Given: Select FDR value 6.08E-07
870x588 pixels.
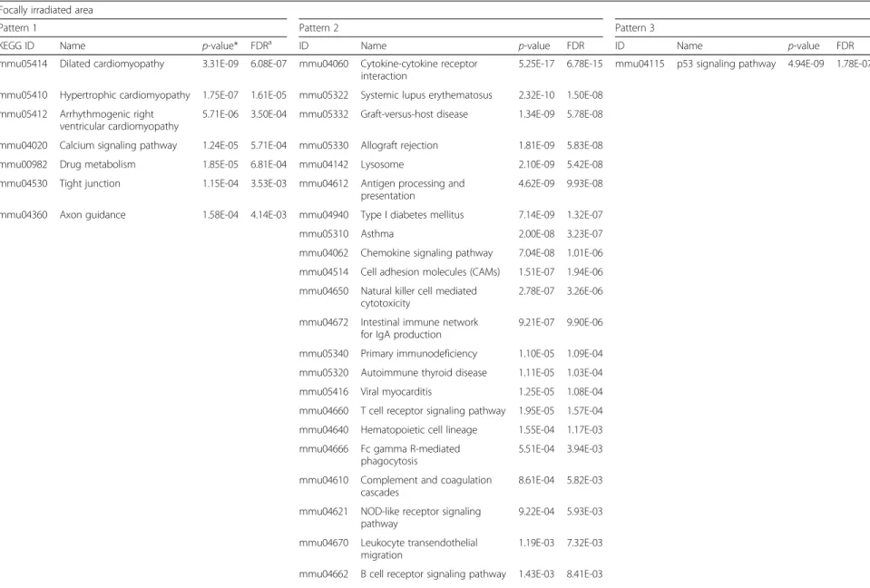Looking at the screenshot, I should (269, 64).
